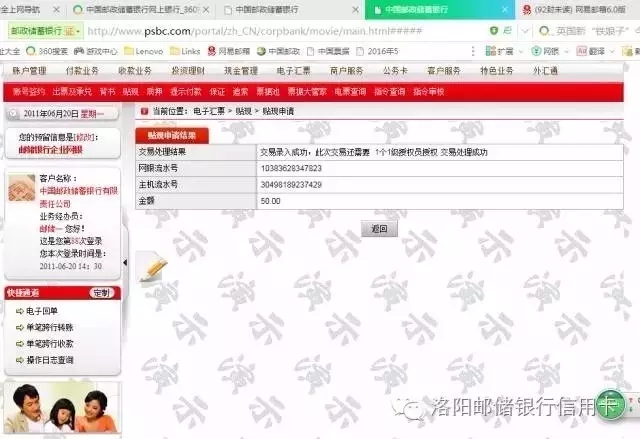
Task: Open the 商户服务 menu
Action: (347, 71)
